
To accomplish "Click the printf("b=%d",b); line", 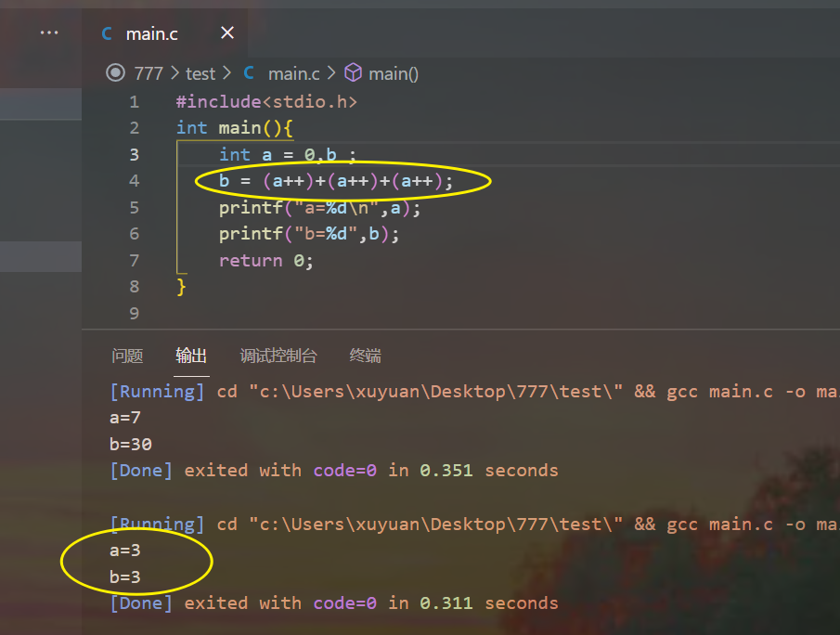I will point(309,234).
